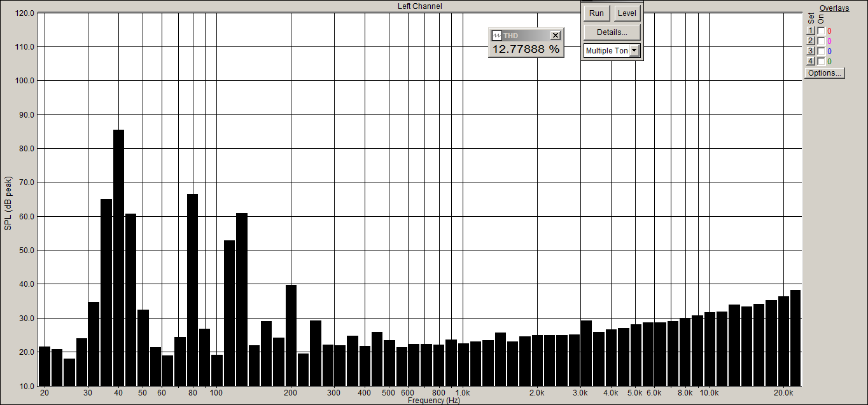Click the tallest bar at 40 Hz
868x405 pixels.
click(119, 257)
